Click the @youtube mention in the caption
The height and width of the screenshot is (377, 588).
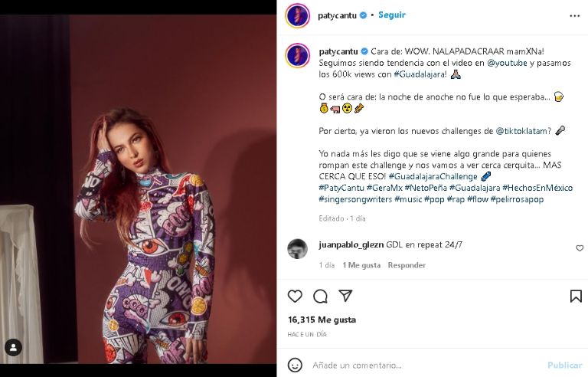(x=507, y=63)
